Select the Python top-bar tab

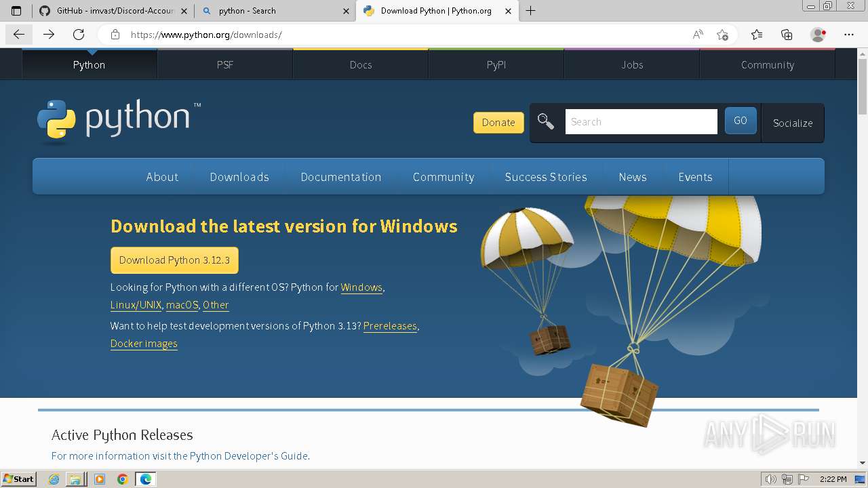89,64
